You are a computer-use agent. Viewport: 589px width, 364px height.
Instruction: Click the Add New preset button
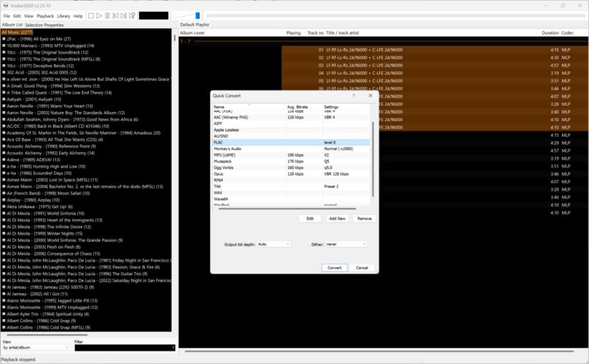click(337, 218)
